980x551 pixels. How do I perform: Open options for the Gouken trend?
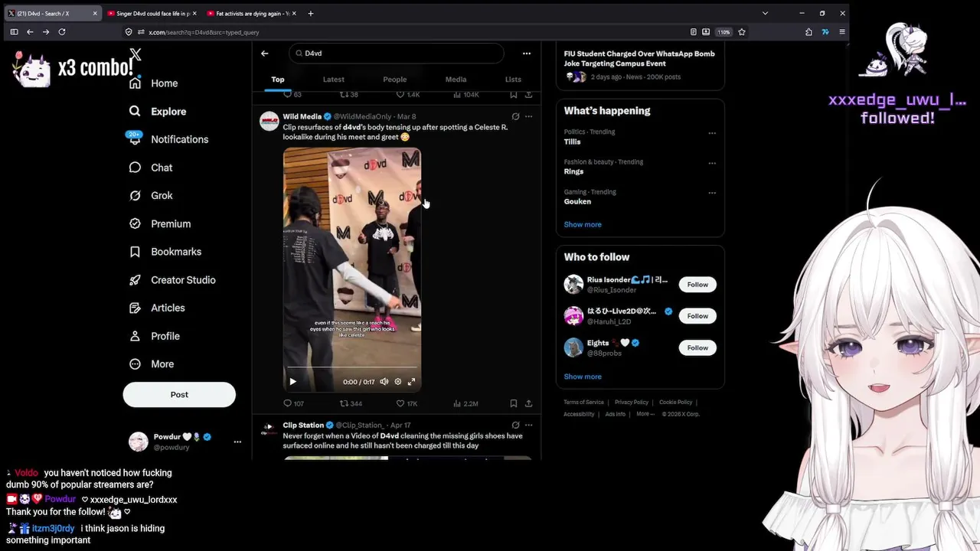(x=712, y=192)
